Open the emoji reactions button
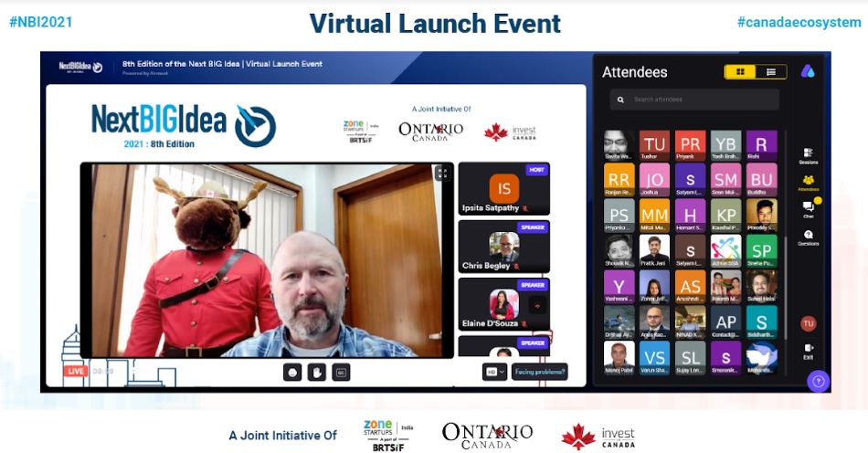Screen dimensions: 868x453 pos(291,373)
